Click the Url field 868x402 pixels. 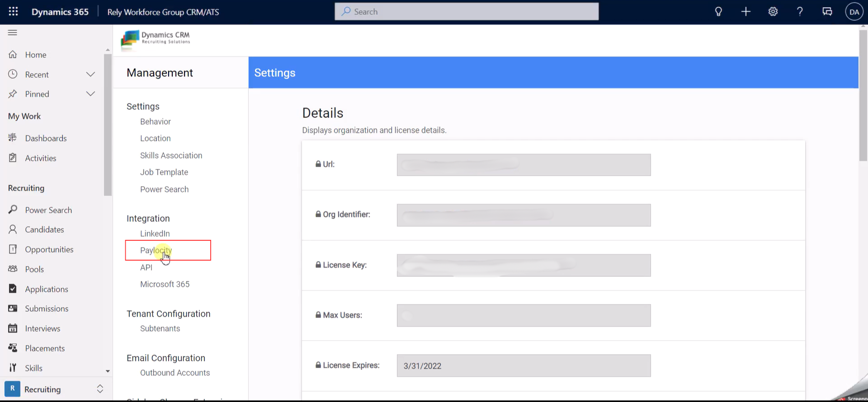[x=524, y=165]
